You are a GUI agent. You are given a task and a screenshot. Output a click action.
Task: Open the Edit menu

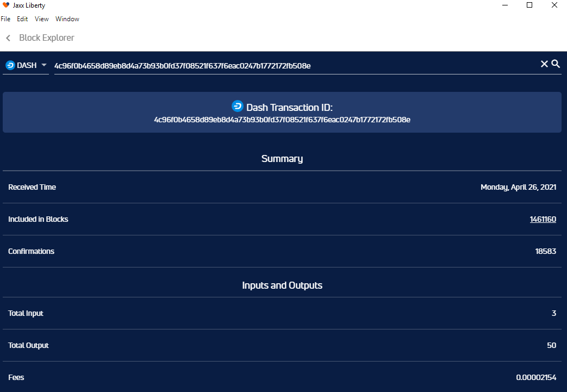pos(22,19)
